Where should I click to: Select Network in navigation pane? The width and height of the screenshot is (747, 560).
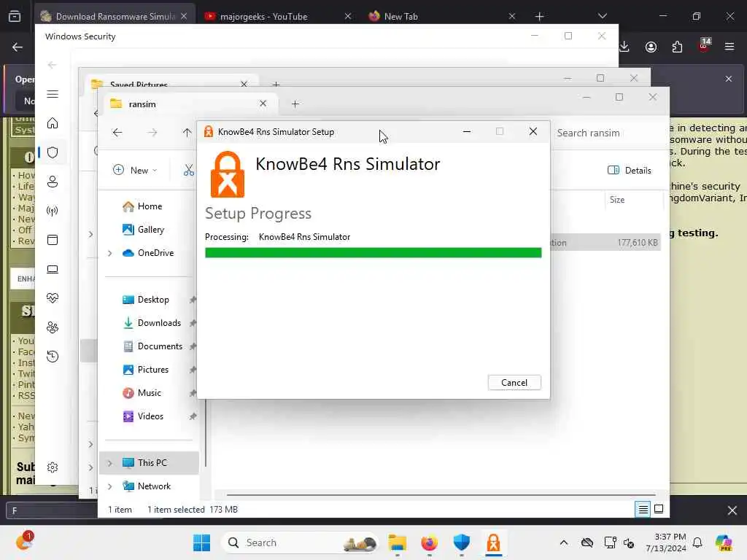click(146, 486)
